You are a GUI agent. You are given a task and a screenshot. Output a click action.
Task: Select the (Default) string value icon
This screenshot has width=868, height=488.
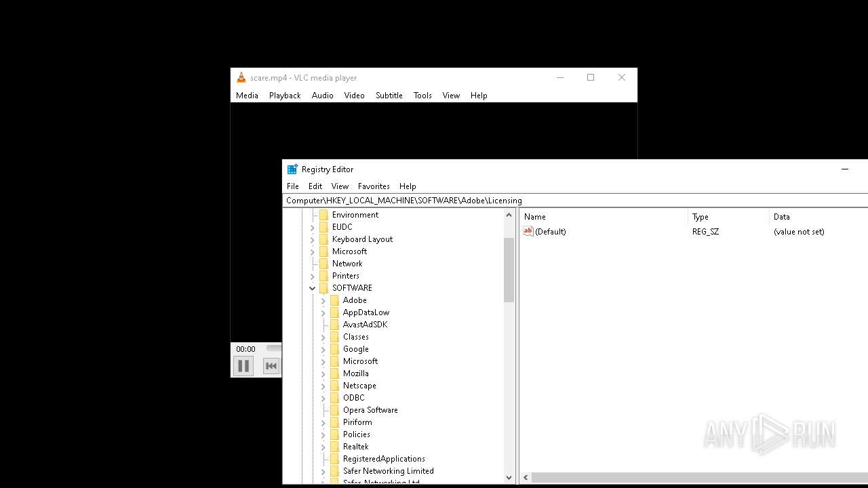pyautogui.click(x=528, y=232)
